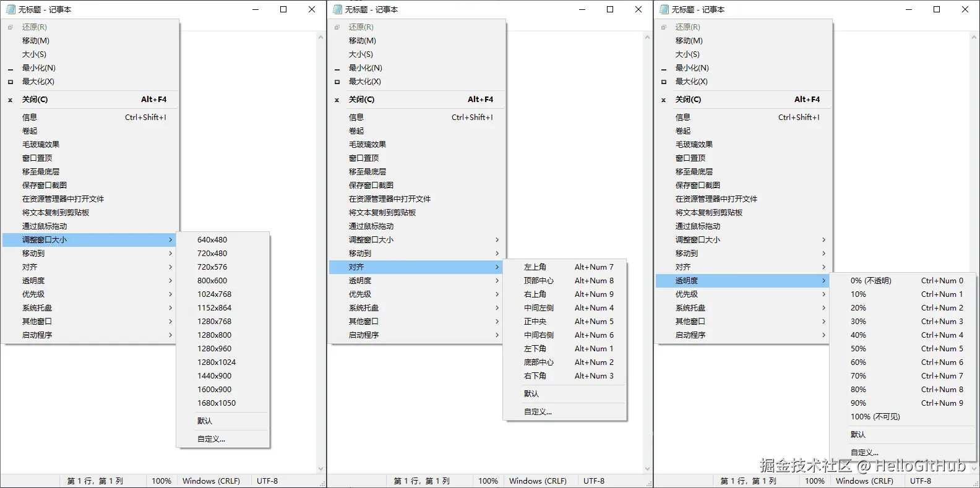Toggle 毛玻璃效果 in the right window menu

(x=744, y=145)
